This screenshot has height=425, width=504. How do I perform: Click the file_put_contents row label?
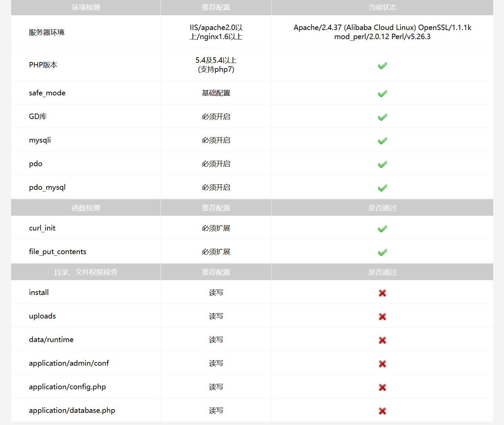(x=58, y=252)
